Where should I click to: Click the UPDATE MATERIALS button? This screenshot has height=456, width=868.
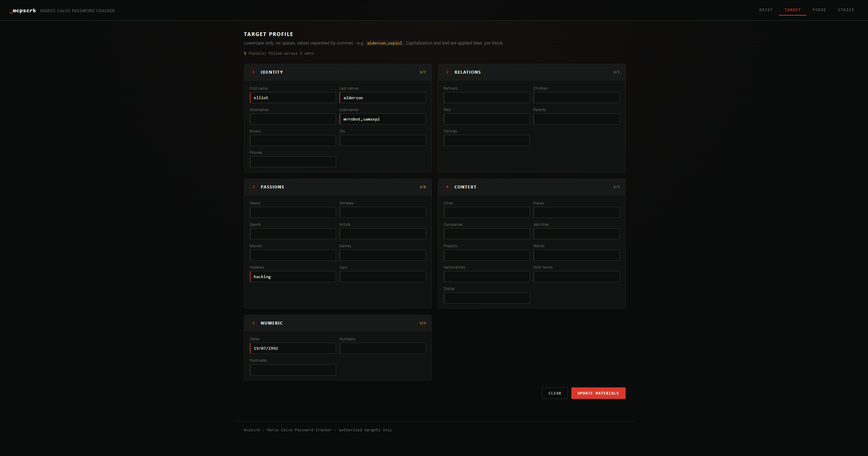pyautogui.click(x=598, y=393)
